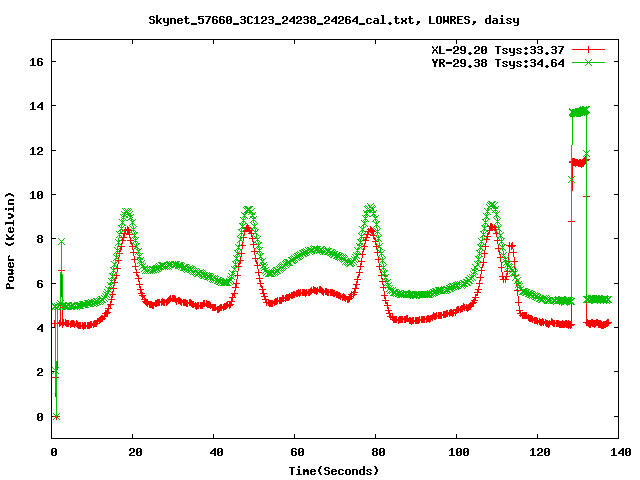Click y-axis tick value 10
This screenshot has height=480, width=640.
point(37,195)
